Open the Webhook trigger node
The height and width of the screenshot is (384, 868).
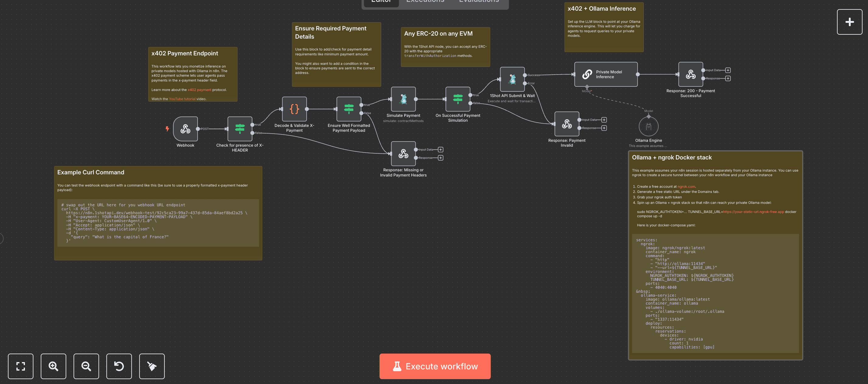pos(185,129)
